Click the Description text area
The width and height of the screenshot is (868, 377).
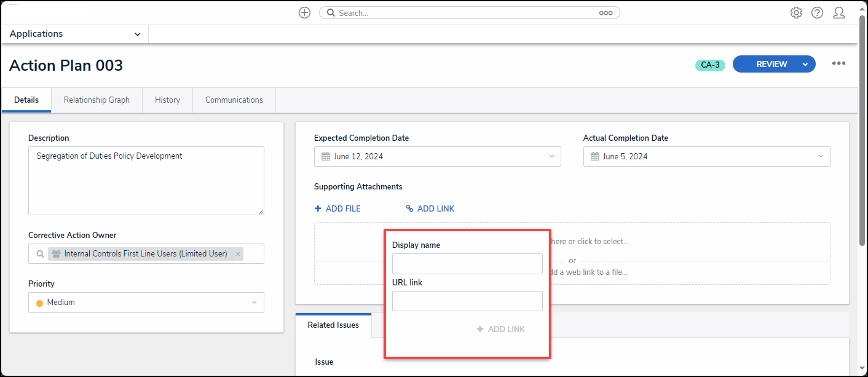point(146,181)
